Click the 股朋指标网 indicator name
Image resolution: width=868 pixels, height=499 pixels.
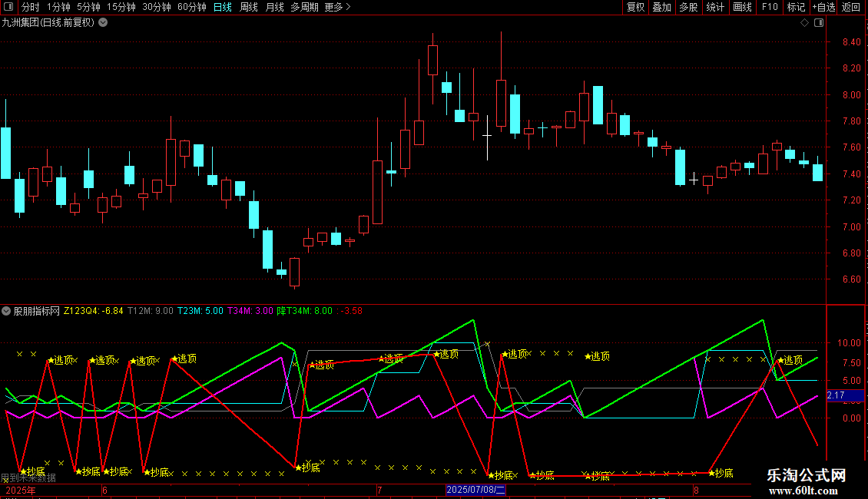click(x=37, y=311)
